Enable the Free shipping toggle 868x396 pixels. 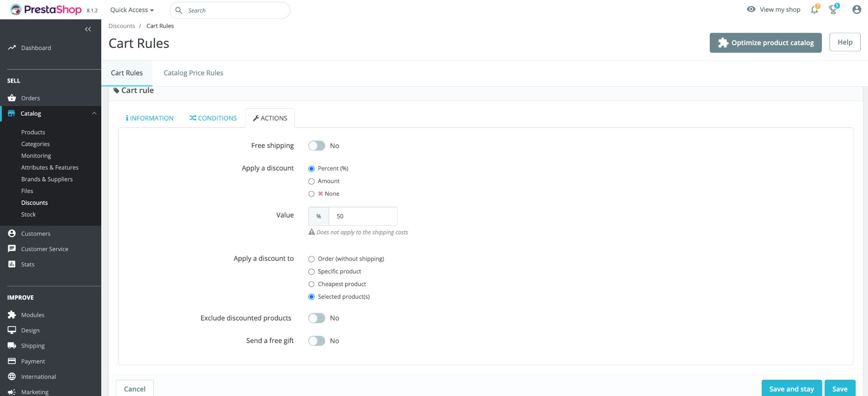click(316, 146)
